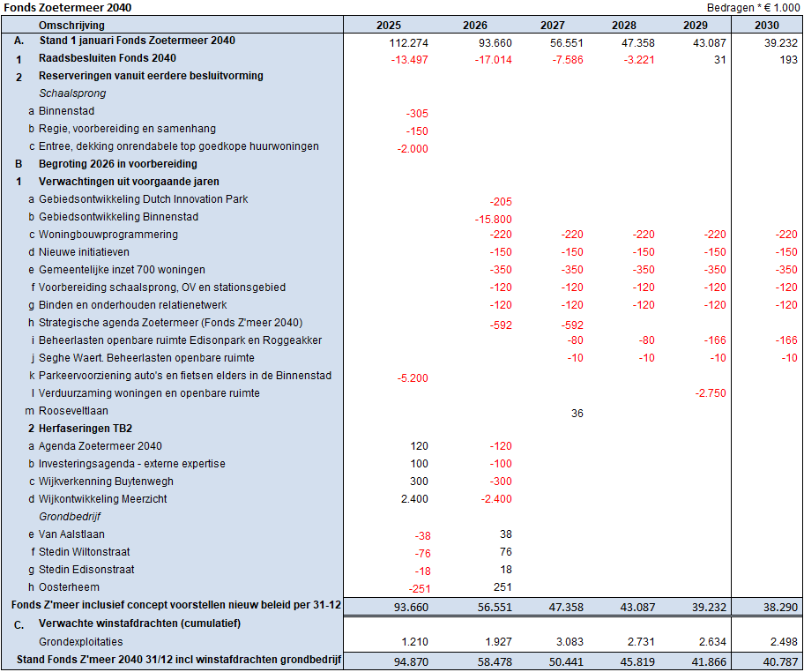Select the 'Oosterheem' row label

(x=69, y=587)
